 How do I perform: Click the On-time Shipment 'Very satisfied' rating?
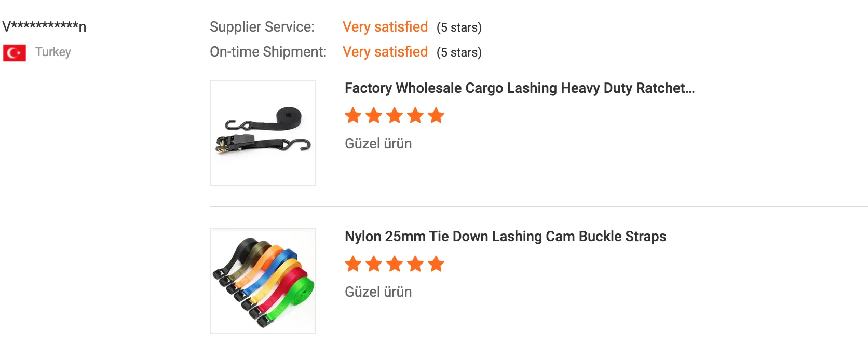[385, 52]
